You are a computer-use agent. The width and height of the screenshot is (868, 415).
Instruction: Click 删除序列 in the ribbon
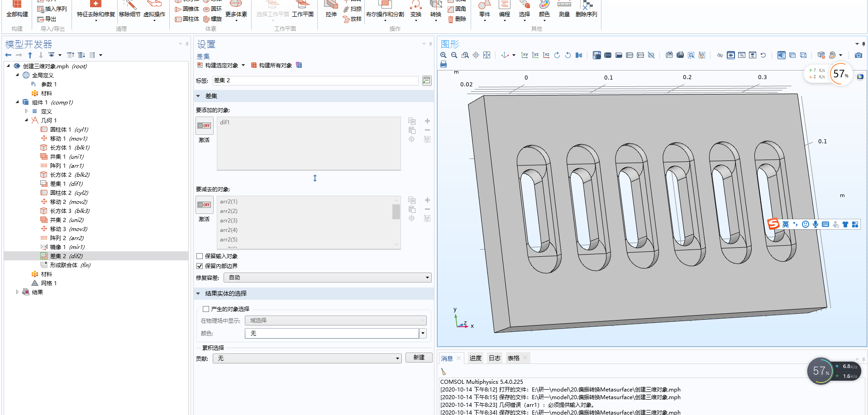586,10
